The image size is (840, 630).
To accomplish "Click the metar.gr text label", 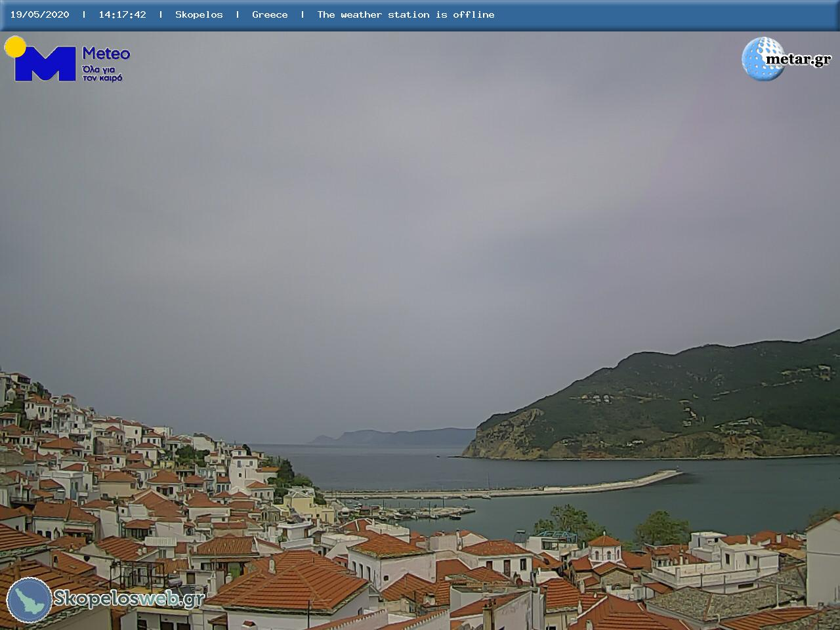I will coord(798,59).
